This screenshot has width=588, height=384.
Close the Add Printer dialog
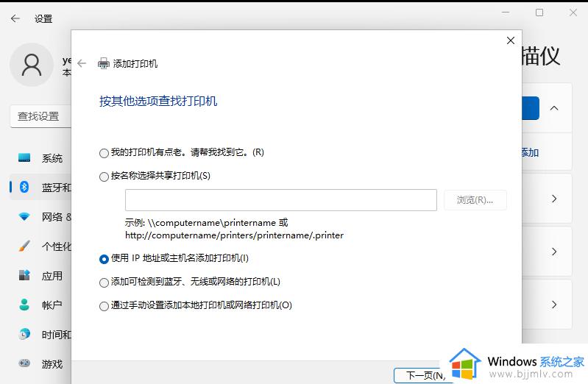(x=511, y=40)
